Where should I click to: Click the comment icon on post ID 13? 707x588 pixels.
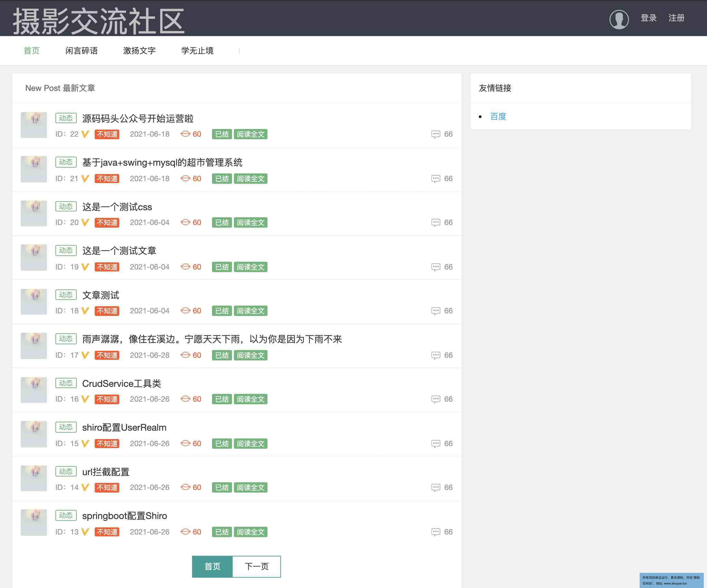[x=436, y=532]
